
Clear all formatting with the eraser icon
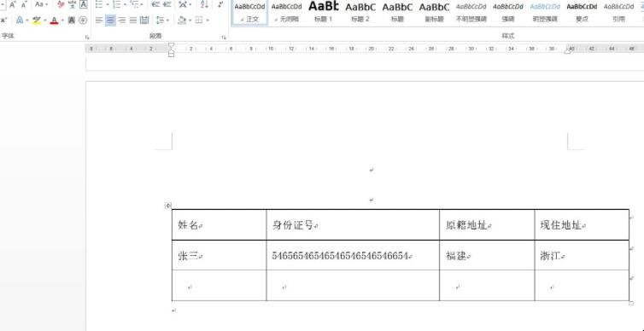click(x=61, y=5)
